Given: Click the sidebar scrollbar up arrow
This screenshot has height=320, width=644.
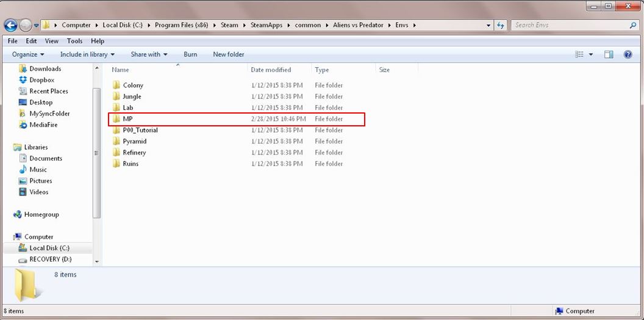Looking at the screenshot, I should (97, 68).
